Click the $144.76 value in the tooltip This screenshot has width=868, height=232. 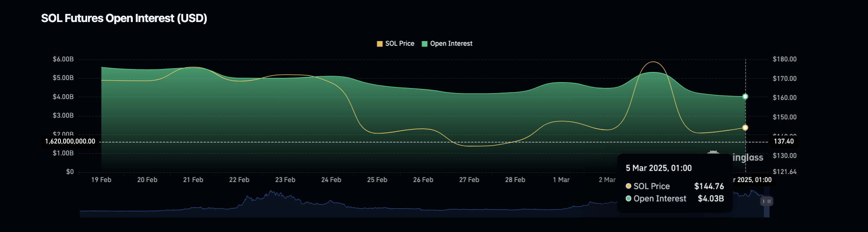coord(709,186)
